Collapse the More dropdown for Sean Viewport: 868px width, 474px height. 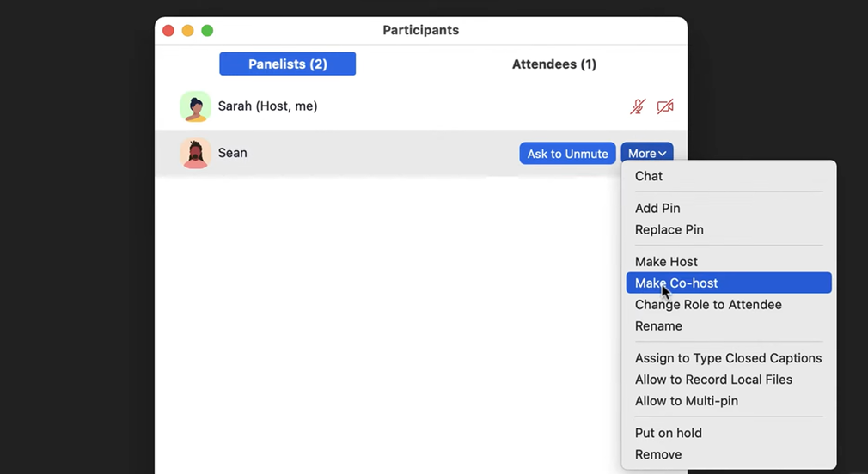coord(646,154)
